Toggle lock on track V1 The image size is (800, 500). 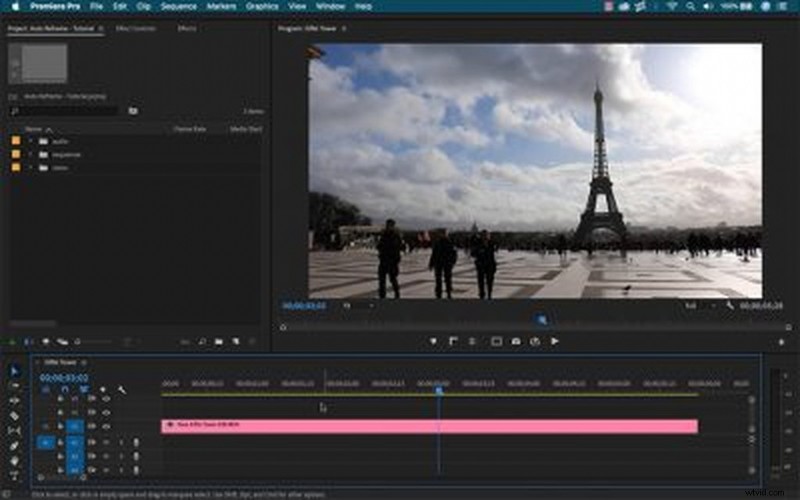tap(60, 426)
